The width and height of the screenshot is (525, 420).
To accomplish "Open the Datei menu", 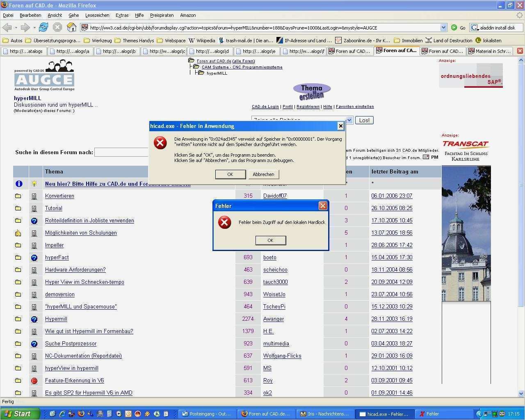I will point(8,15).
